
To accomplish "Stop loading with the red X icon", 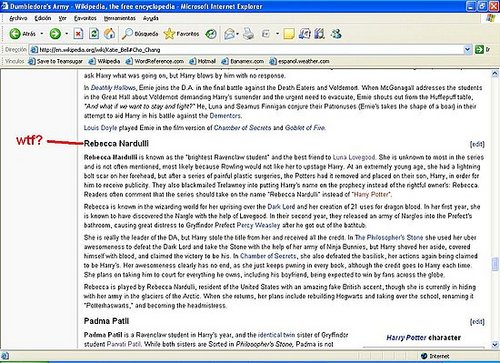I will coord(78,34).
